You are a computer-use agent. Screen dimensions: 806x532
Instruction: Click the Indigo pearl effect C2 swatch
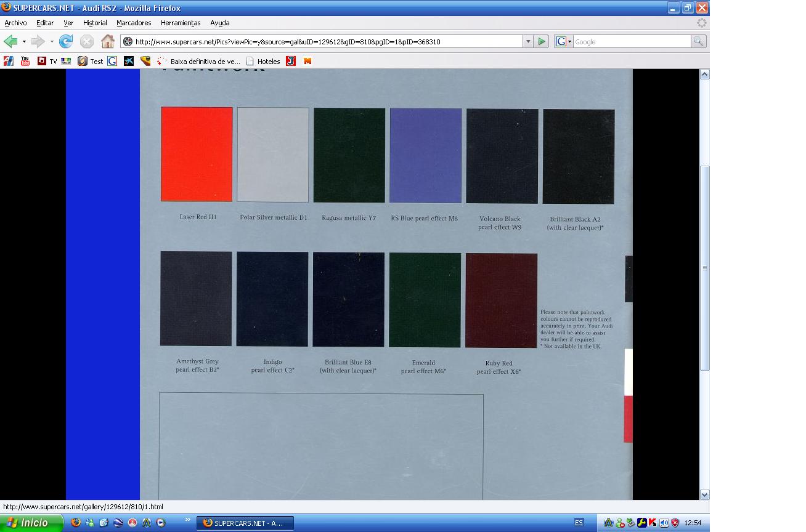pos(272,299)
